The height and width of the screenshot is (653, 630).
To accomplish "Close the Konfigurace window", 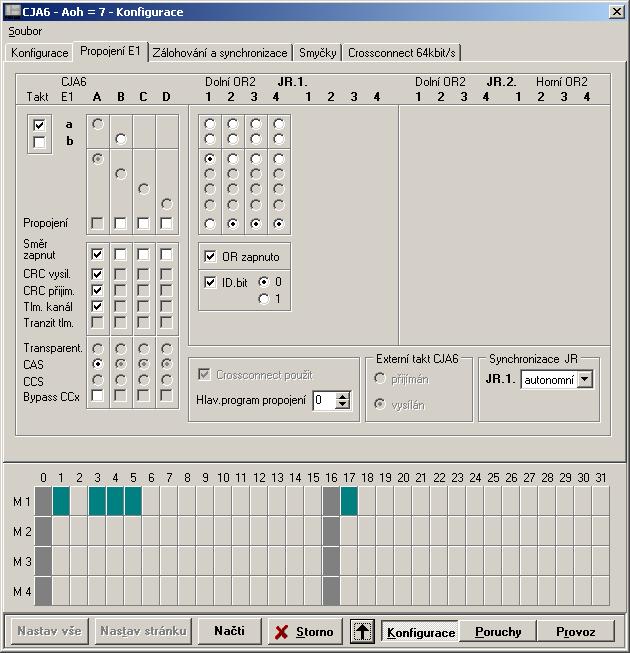I will coord(617,12).
